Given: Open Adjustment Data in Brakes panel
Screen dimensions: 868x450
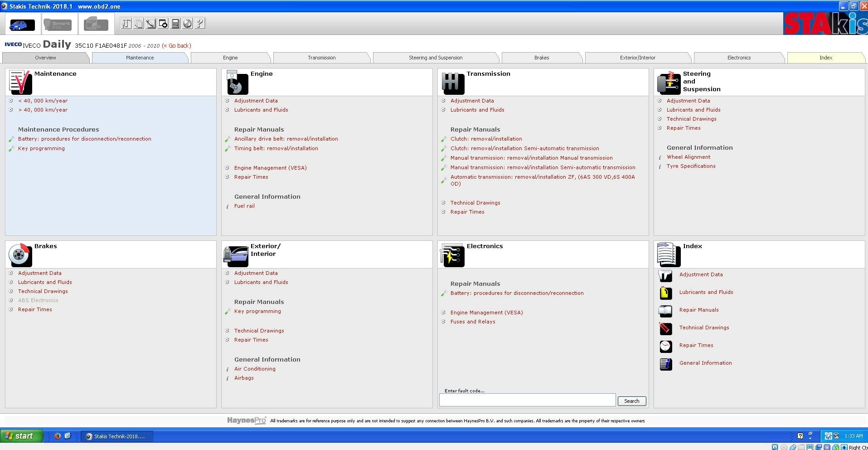Looking at the screenshot, I should pos(39,273).
